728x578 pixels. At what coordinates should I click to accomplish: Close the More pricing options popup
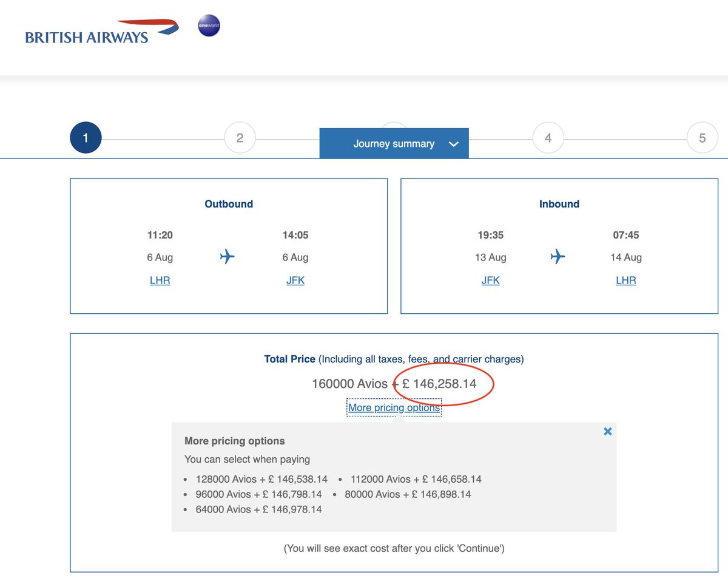coord(607,431)
